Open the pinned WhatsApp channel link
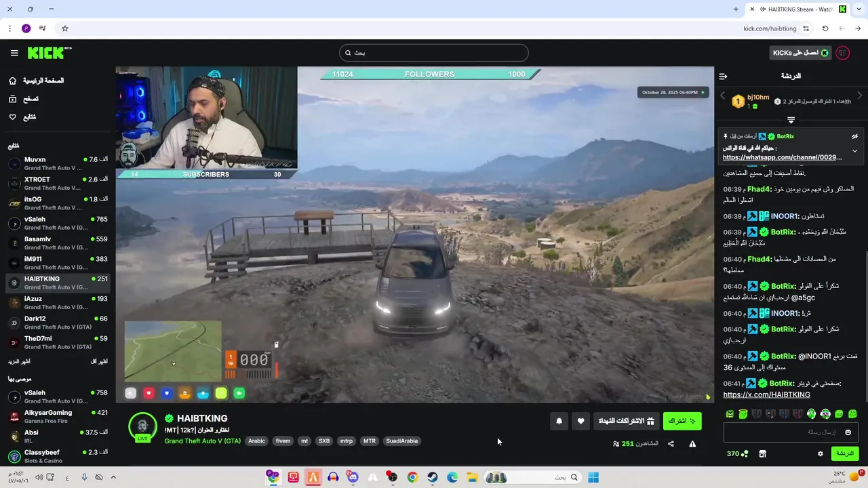Image resolution: width=868 pixels, height=488 pixels. 783,157
